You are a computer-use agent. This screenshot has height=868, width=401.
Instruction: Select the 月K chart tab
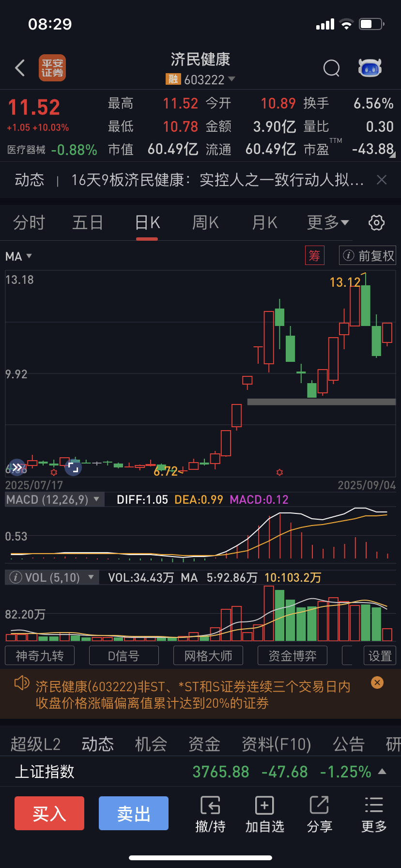264,223
